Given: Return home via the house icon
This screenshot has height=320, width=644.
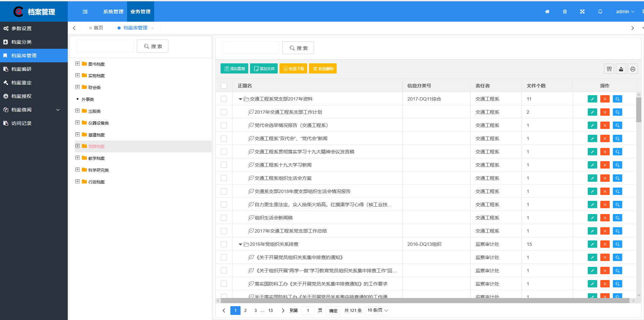Looking at the screenshot, I should point(547,11).
